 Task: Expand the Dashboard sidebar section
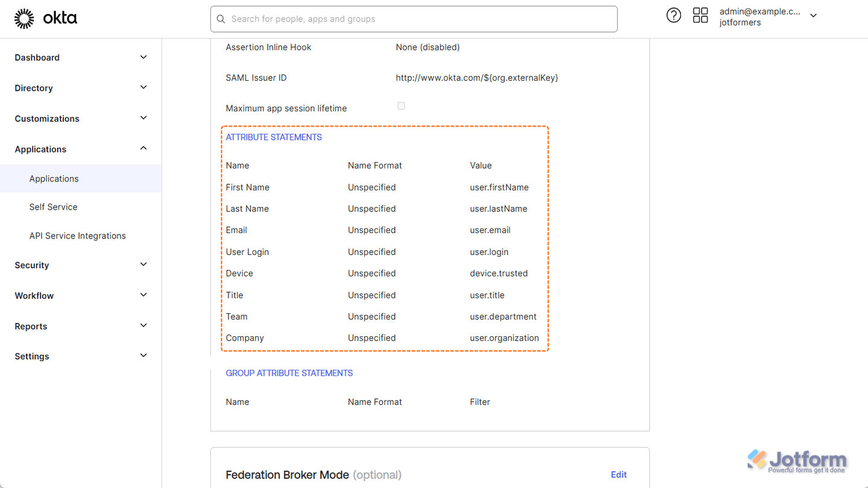(143, 57)
